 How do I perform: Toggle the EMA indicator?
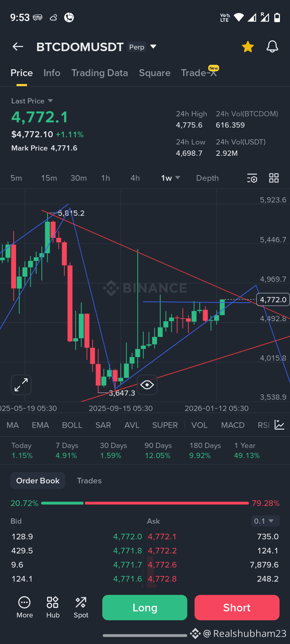click(x=40, y=425)
